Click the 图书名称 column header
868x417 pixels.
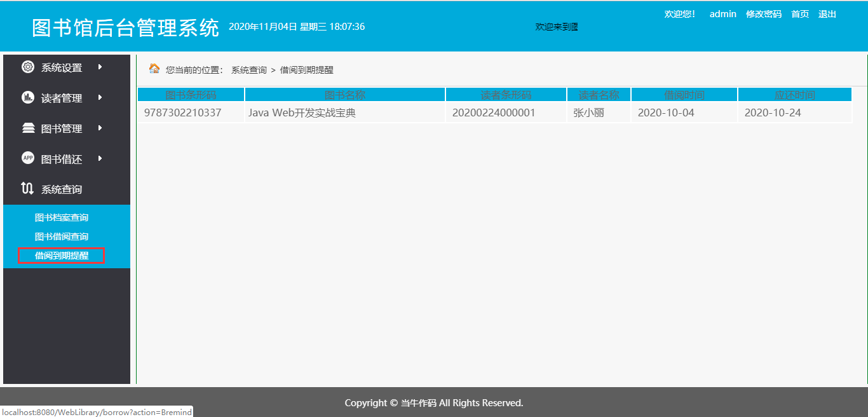pyautogui.click(x=345, y=95)
